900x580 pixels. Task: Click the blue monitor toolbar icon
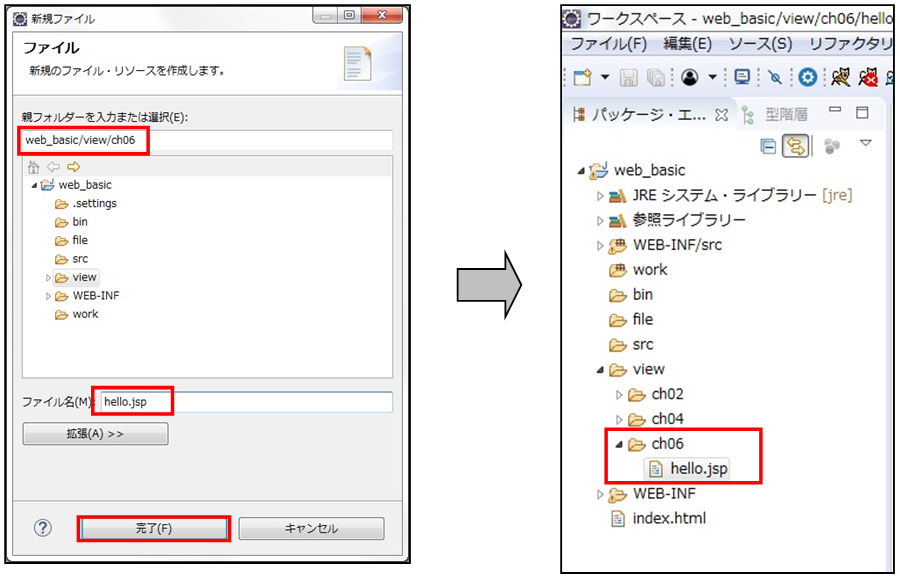click(742, 77)
